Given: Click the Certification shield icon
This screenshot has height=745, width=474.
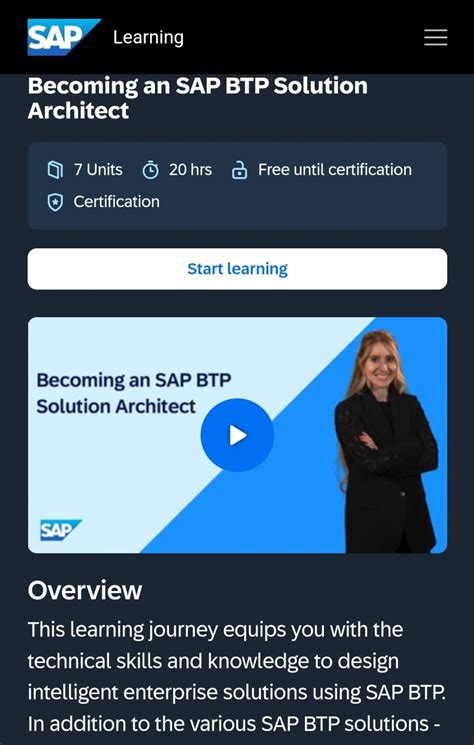Looking at the screenshot, I should tap(56, 202).
